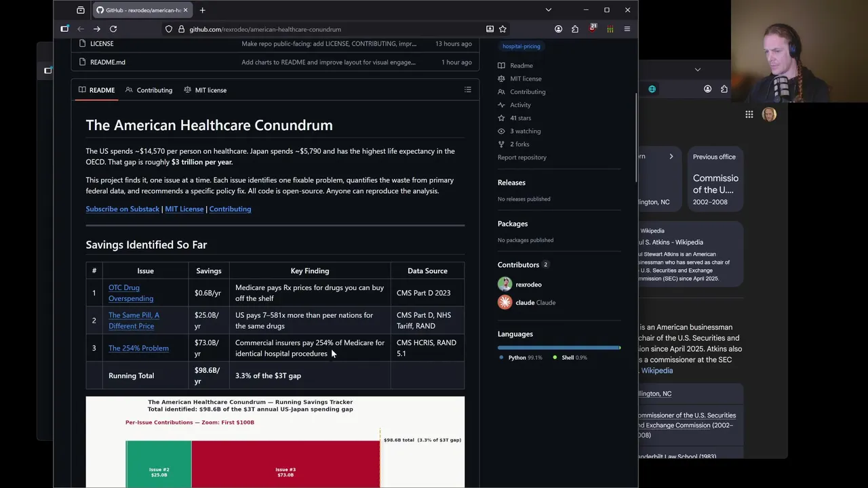
Task: Click the Wikipedia link in background summary
Action: pyautogui.click(x=657, y=371)
